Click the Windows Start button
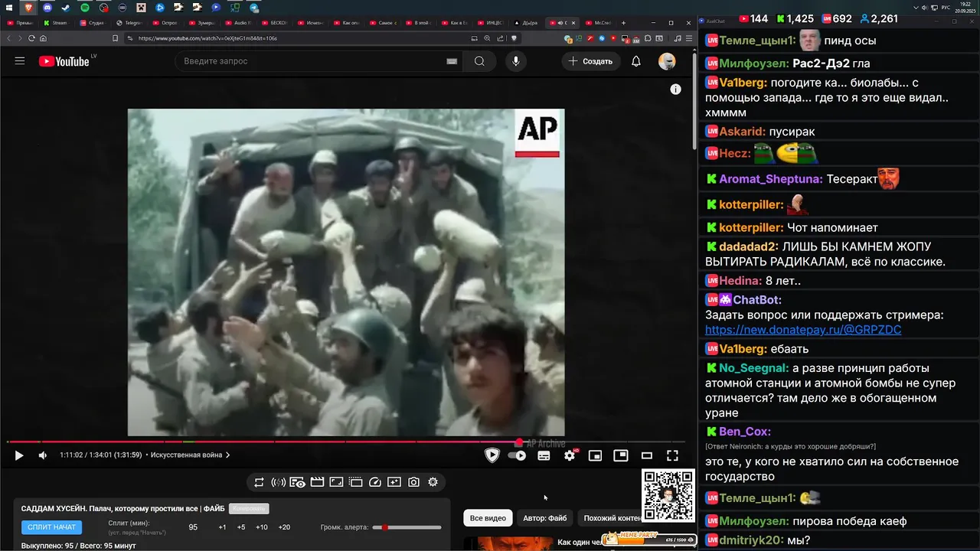The width and height of the screenshot is (980, 551). (x=8, y=8)
